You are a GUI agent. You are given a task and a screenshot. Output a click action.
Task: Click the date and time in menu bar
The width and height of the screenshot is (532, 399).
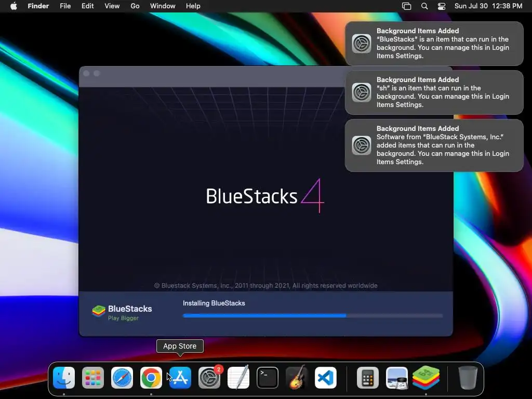click(x=488, y=6)
